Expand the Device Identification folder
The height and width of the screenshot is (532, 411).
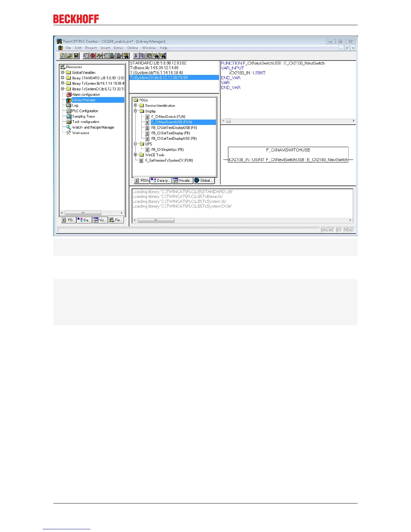point(136,105)
